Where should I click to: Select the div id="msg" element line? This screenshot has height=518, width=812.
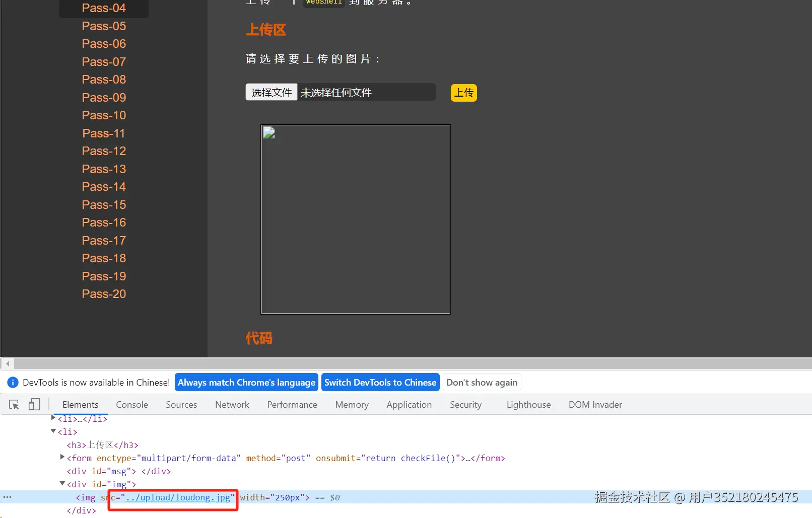119,471
